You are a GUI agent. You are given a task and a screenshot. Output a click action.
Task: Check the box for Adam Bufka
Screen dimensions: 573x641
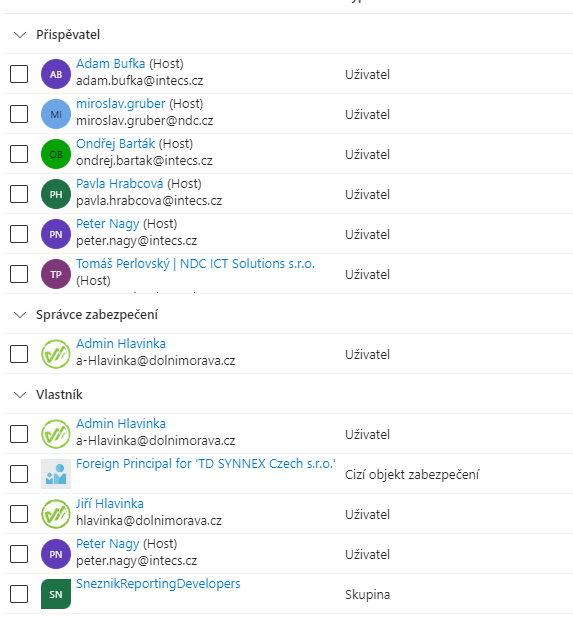click(19, 74)
